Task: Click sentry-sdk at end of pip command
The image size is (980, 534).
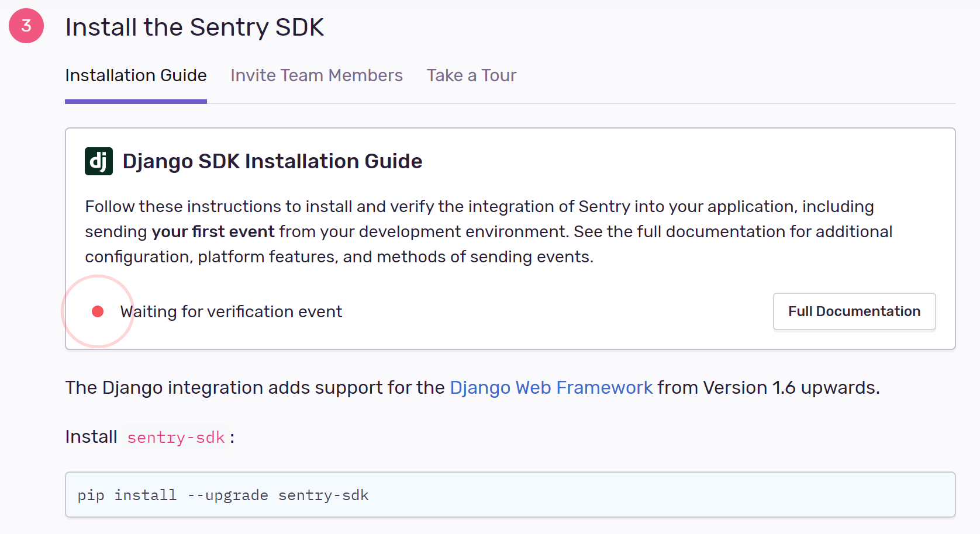Action: [323, 495]
